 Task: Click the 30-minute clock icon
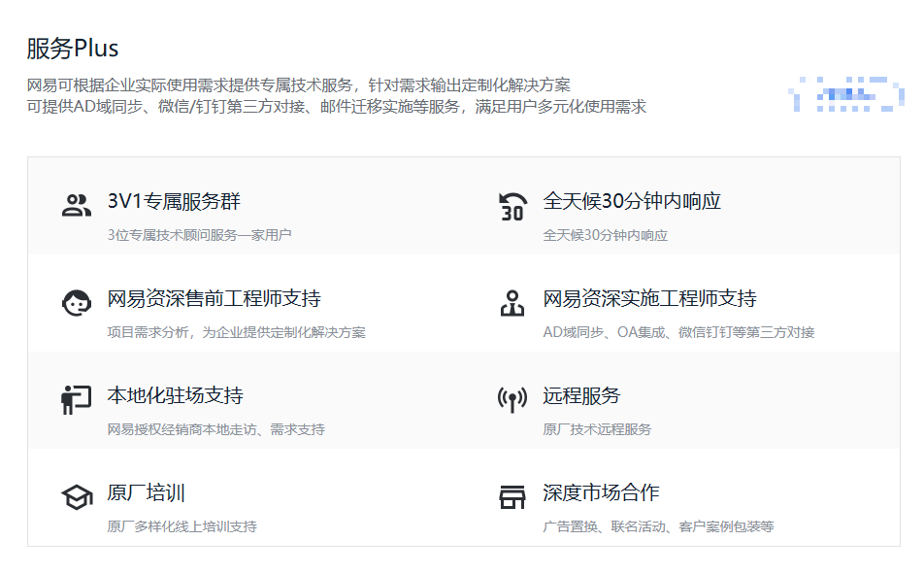tap(512, 207)
